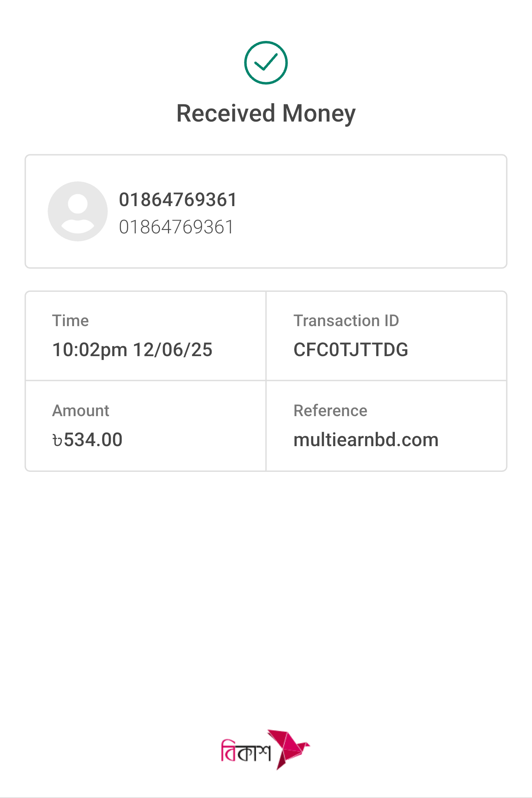Tap the lighter phone number under sender name
This screenshot has height=798, width=532.
pos(176,227)
